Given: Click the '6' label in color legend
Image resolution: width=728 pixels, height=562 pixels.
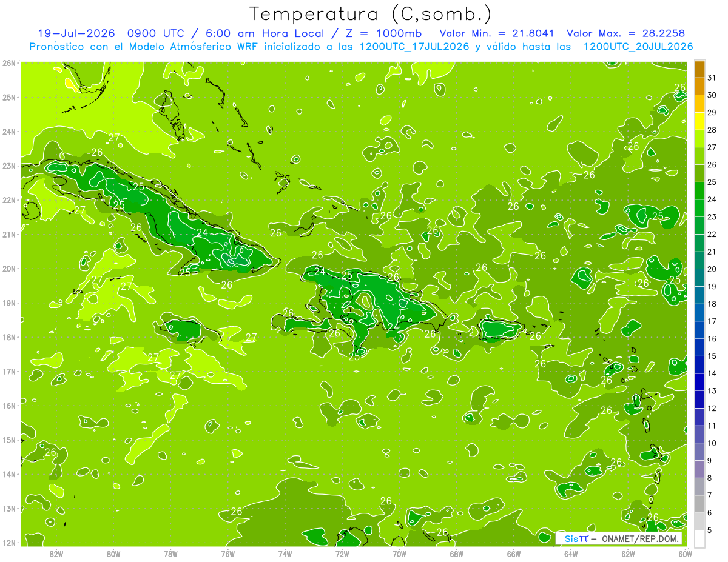Looking at the screenshot, I should [x=709, y=513].
